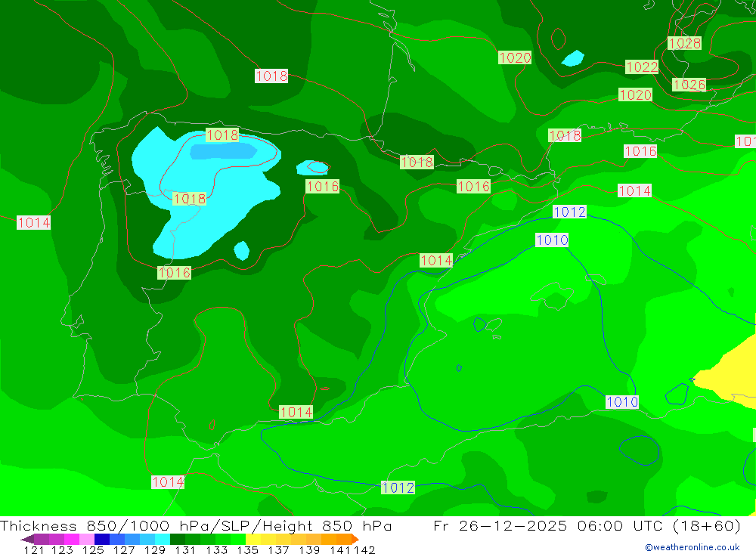Click the purple arrow at legend start
756x554 pixels.
coord(27,539)
